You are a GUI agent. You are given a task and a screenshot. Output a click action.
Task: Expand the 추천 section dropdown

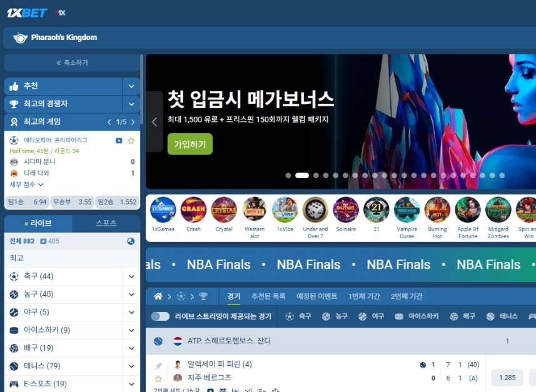[131, 86]
